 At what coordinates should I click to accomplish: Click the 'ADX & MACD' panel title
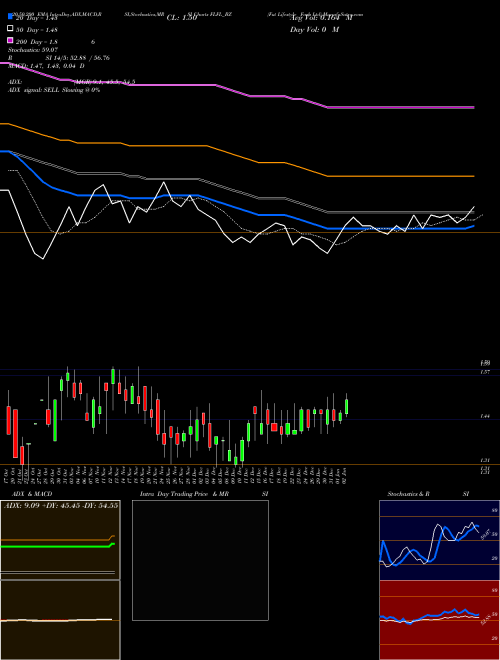(x=32, y=494)
